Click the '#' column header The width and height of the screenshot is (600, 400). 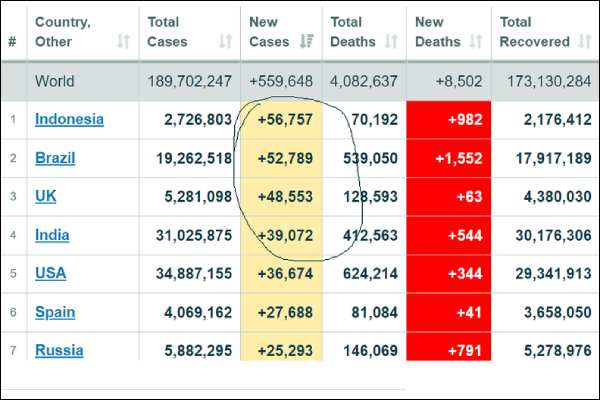click(12, 41)
